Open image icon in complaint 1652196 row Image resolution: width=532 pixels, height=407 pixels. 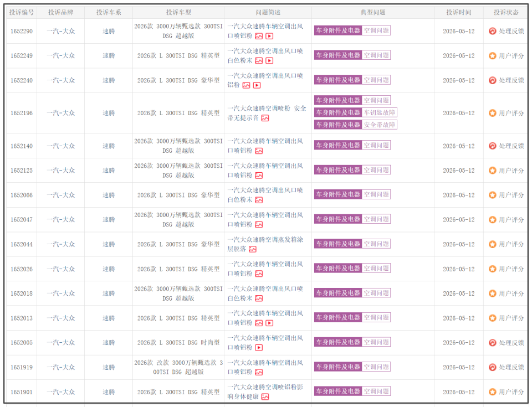265,118
